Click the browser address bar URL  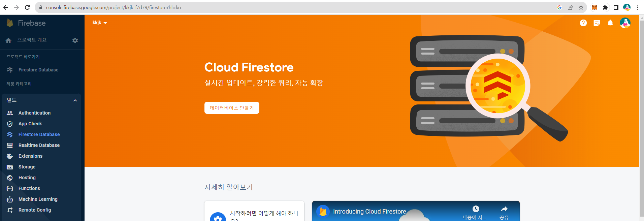(x=114, y=7)
